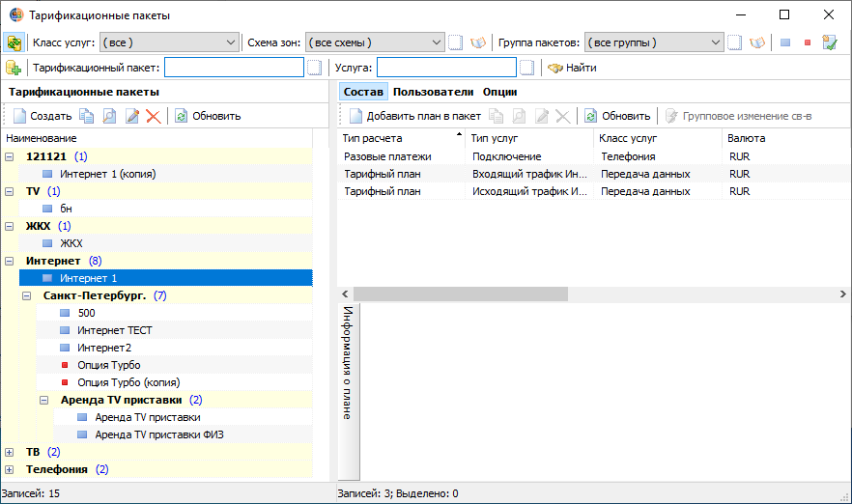This screenshot has width=852, height=504.
Task: Delete the selected package red X icon
Action: pyautogui.click(x=154, y=116)
